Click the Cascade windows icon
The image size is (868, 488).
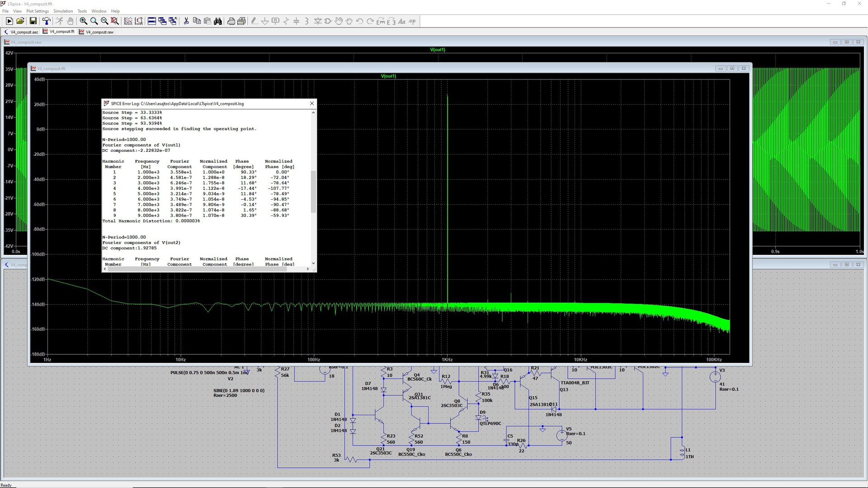click(162, 21)
